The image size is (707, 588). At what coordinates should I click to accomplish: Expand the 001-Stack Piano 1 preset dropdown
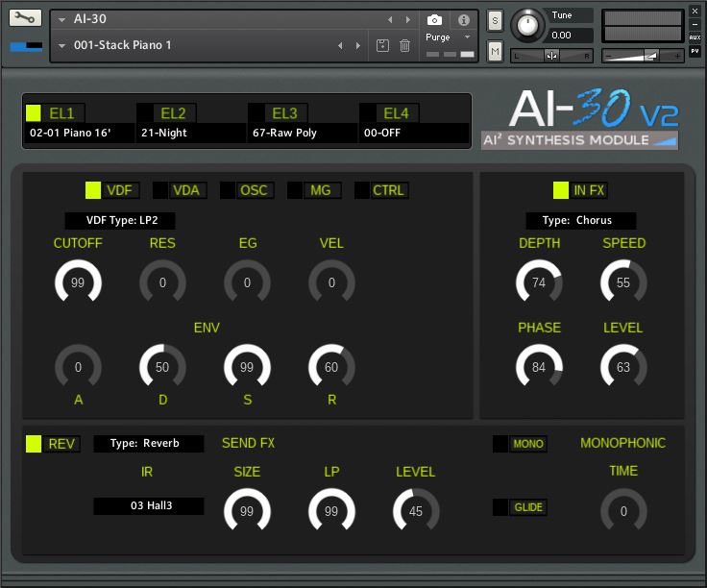(x=62, y=45)
